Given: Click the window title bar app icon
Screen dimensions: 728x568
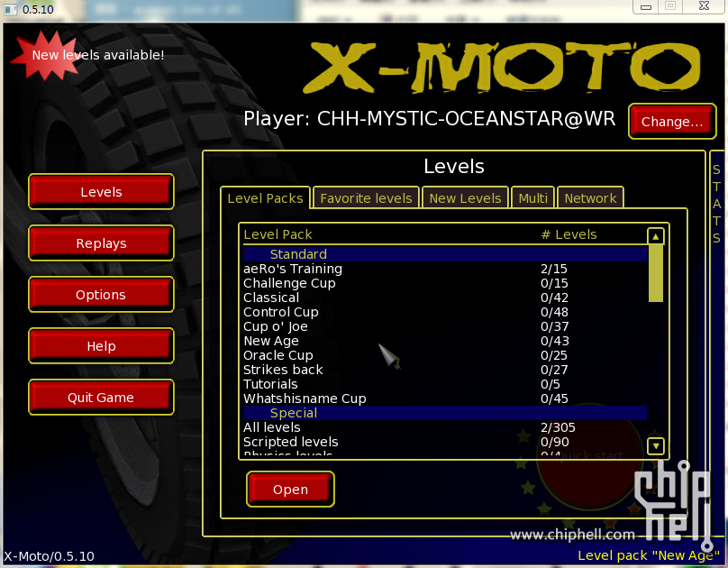Looking at the screenshot, I should click(x=10, y=9).
